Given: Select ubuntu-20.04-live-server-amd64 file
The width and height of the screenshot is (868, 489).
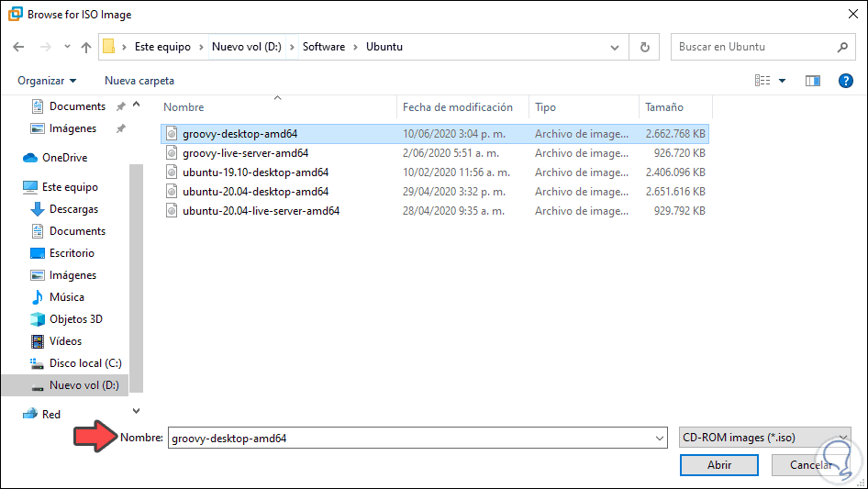Looking at the screenshot, I should [x=435, y=211].
